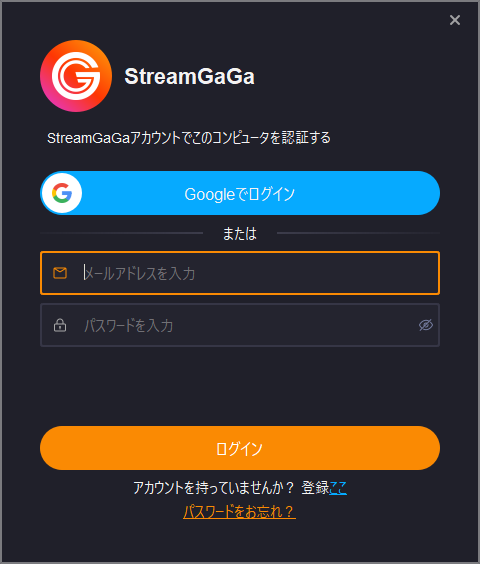The height and width of the screenshot is (564, 480).
Task: Toggle password visibility with the eye icon
Action: (x=426, y=325)
